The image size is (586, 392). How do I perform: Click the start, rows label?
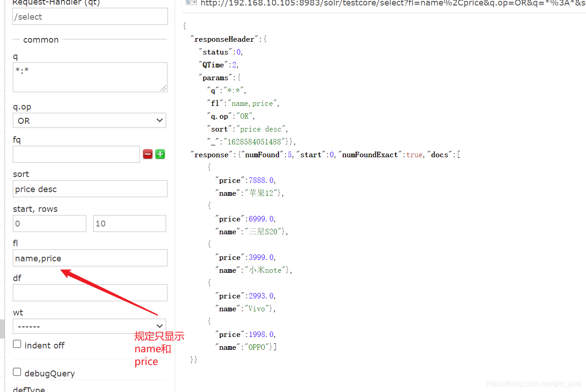(x=35, y=209)
